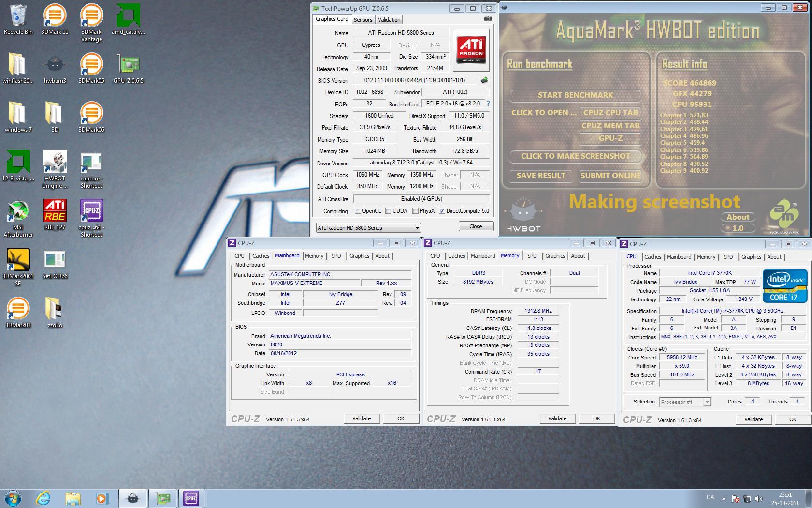Open the hwbam3 desktop icon

[x=55, y=68]
